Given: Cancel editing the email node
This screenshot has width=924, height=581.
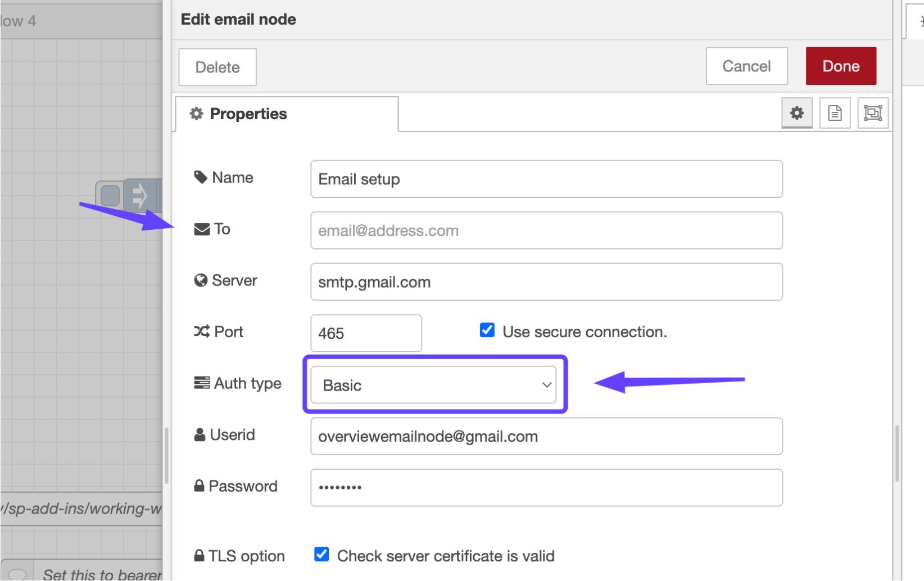Looking at the screenshot, I should pos(746,66).
